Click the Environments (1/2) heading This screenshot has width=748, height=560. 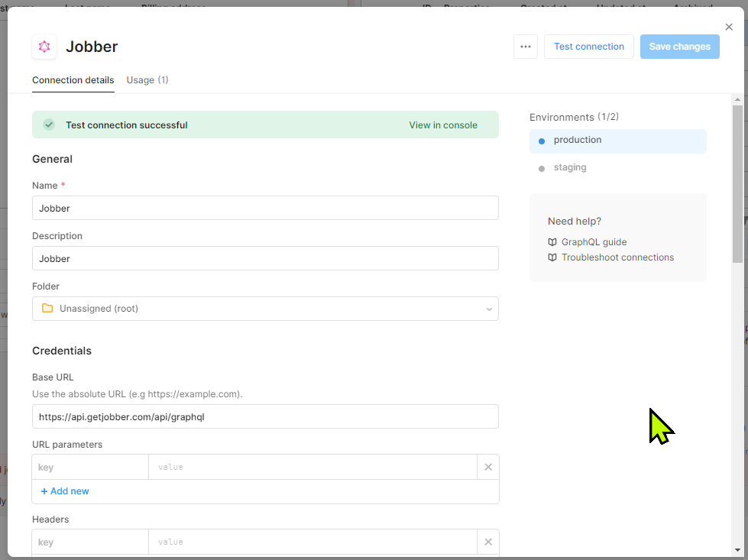(x=574, y=118)
